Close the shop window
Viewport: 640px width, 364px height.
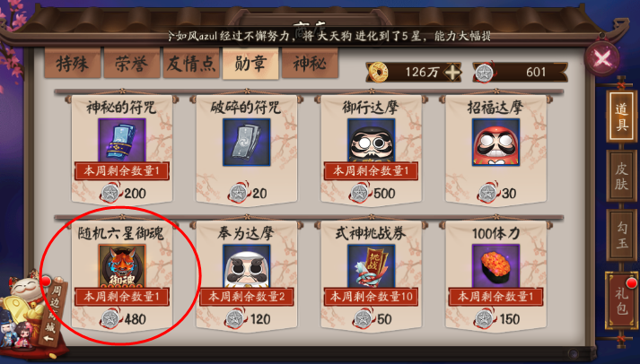click(x=602, y=59)
